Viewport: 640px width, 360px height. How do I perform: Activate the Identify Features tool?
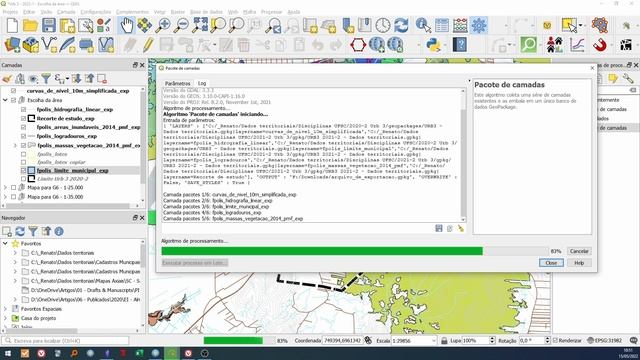423,26
